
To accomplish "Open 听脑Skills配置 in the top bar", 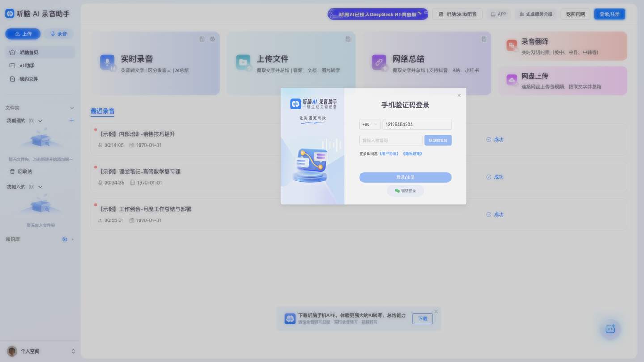I will click(x=457, y=14).
